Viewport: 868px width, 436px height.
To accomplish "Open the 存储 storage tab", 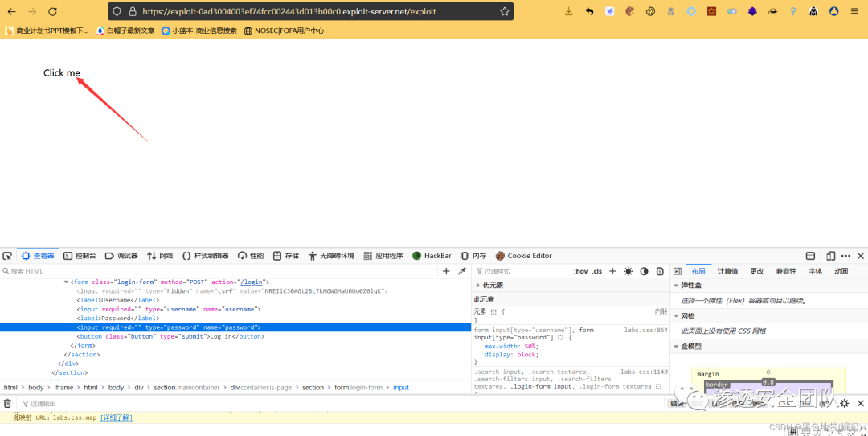I will tap(285, 256).
